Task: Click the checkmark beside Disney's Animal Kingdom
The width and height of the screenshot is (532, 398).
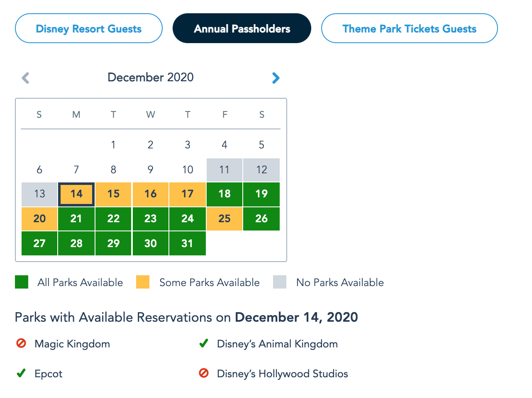Action: (x=204, y=343)
